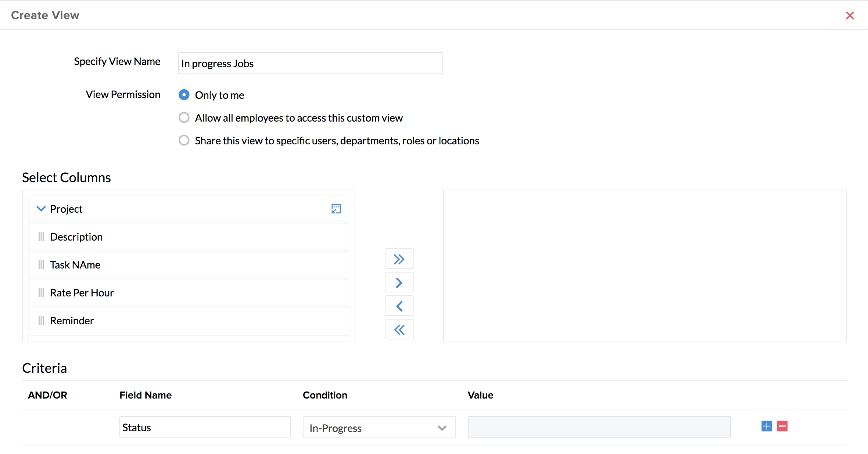Select the Rate Per Hour column

(x=188, y=293)
